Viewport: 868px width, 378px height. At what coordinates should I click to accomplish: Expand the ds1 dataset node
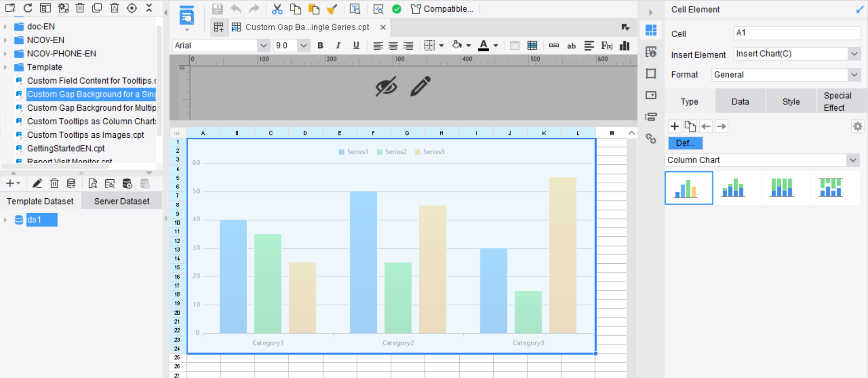(x=5, y=220)
